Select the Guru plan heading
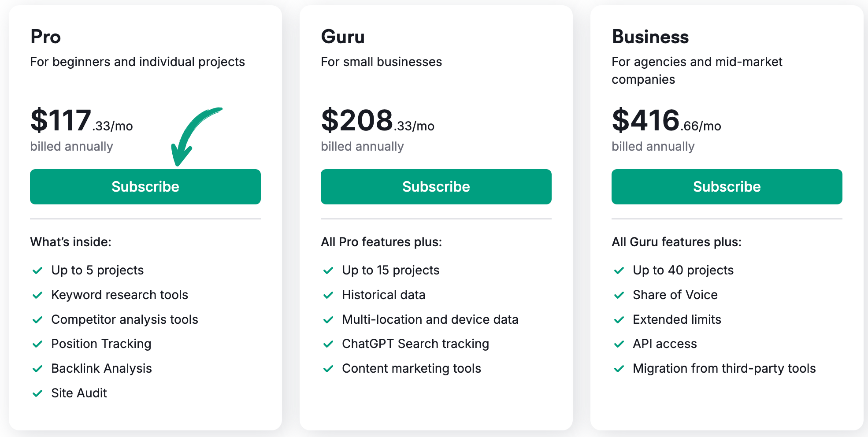This screenshot has width=868, height=437. click(343, 37)
